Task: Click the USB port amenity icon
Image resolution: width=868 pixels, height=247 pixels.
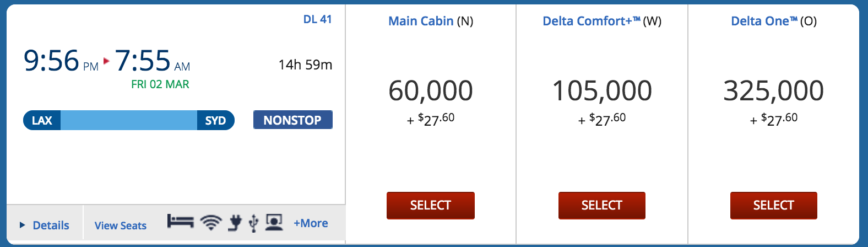Action: tap(253, 223)
